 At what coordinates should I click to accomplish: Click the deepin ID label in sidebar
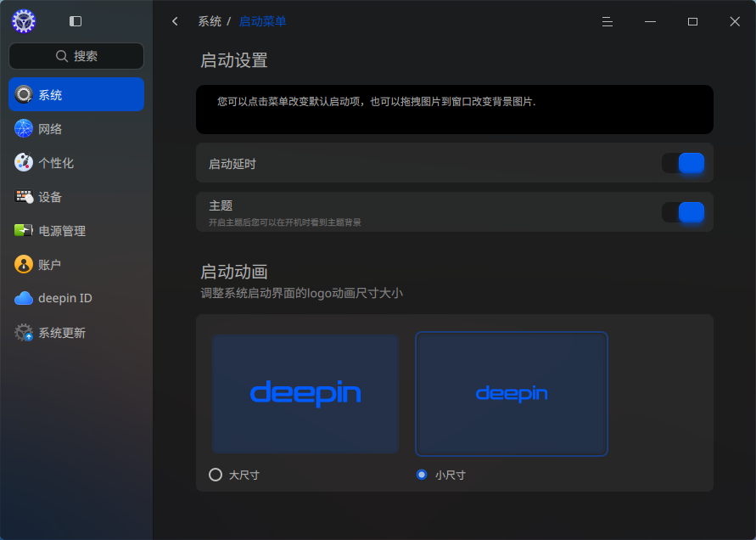coord(65,298)
